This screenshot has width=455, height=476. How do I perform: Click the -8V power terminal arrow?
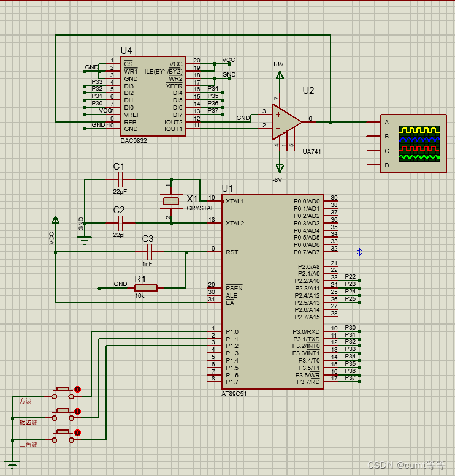[280, 167]
